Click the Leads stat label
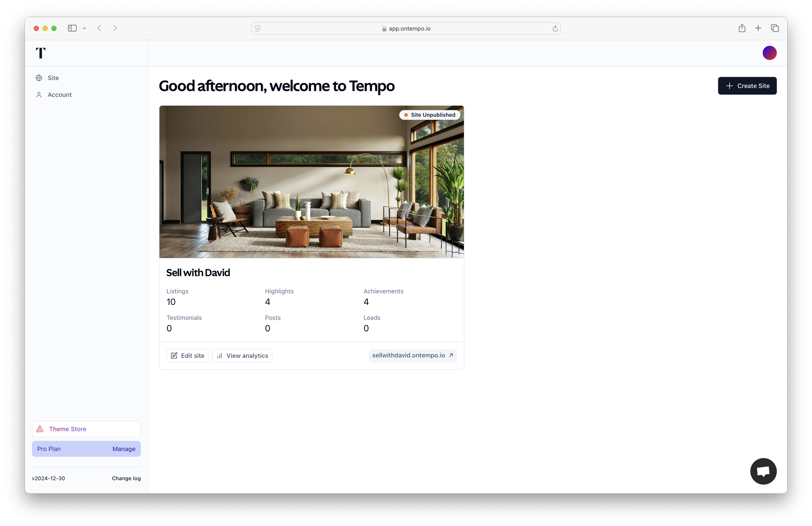The width and height of the screenshot is (812, 526). pyautogui.click(x=372, y=318)
